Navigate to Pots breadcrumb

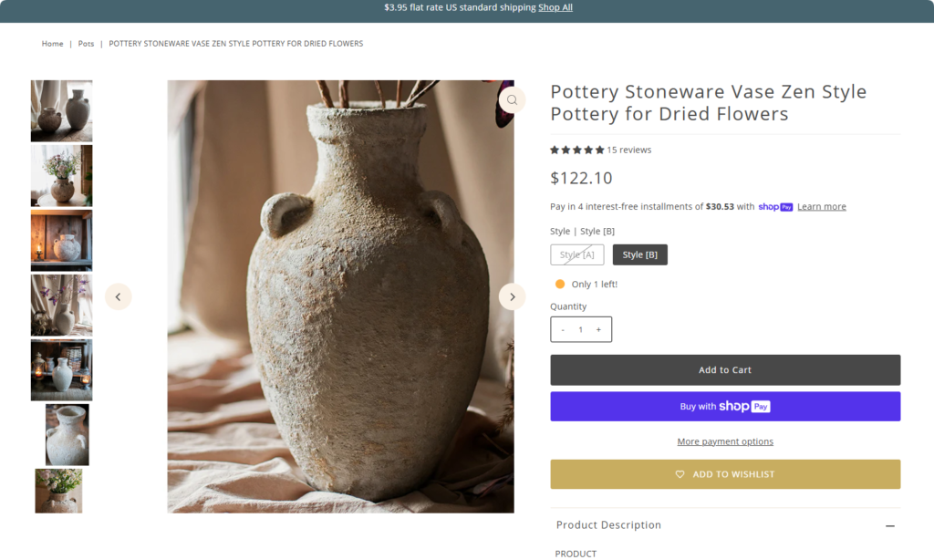point(86,44)
